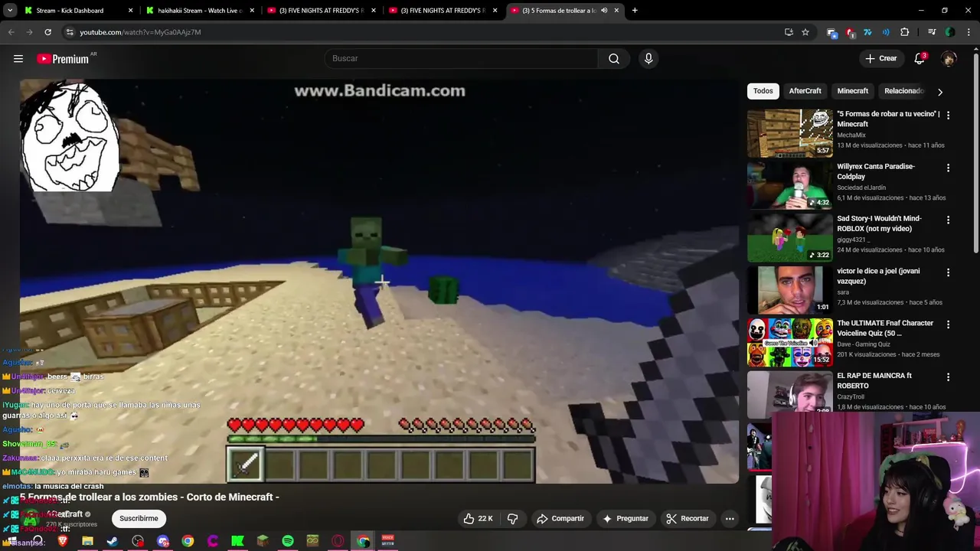Open the media controls icon in Chrome toolbar
The width and height of the screenshot is (980, 551).
click(x=932, y=32)
